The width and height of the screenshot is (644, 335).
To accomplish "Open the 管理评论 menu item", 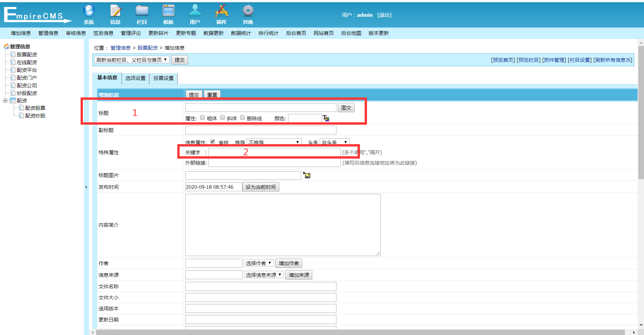I will (x=131, y=33).
